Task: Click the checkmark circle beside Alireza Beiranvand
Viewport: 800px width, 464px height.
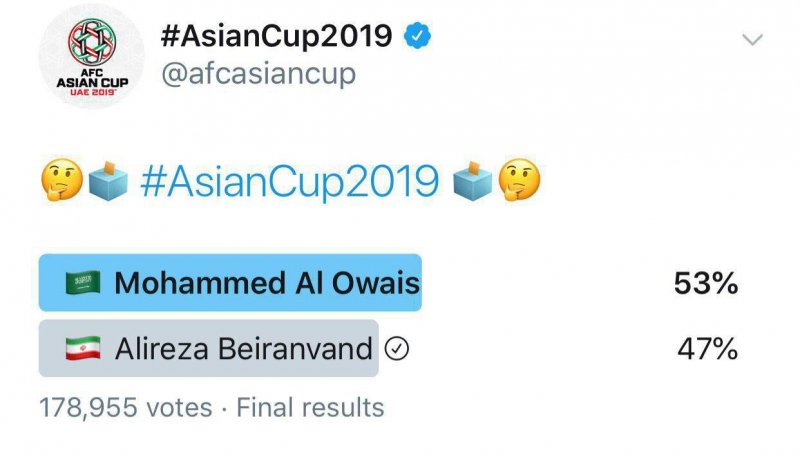Action: [397, 349]
